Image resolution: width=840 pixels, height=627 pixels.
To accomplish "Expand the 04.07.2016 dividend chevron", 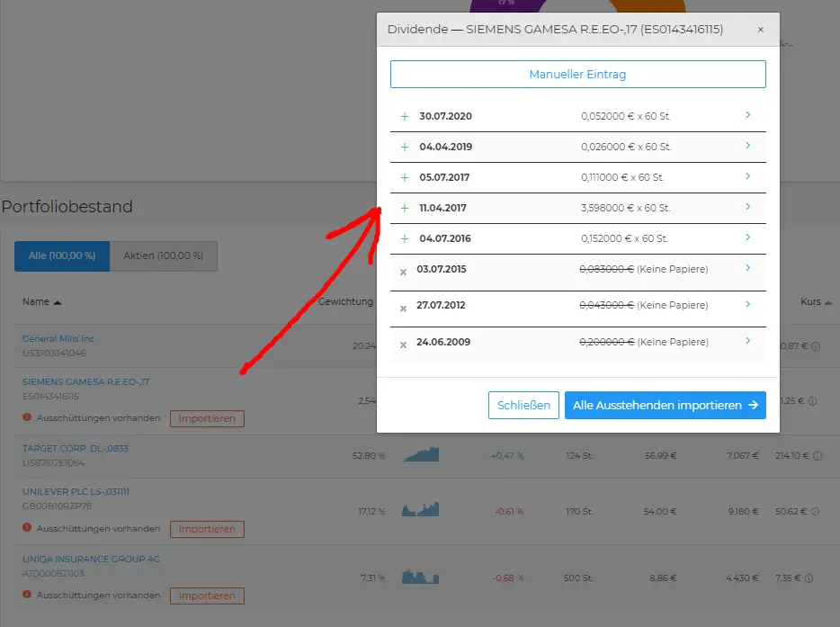I will 748,237.
